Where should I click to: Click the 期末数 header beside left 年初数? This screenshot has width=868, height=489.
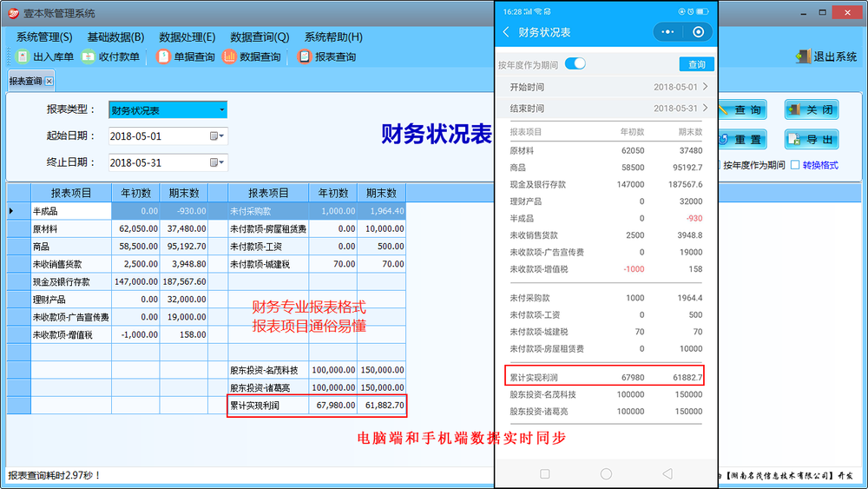184,193
